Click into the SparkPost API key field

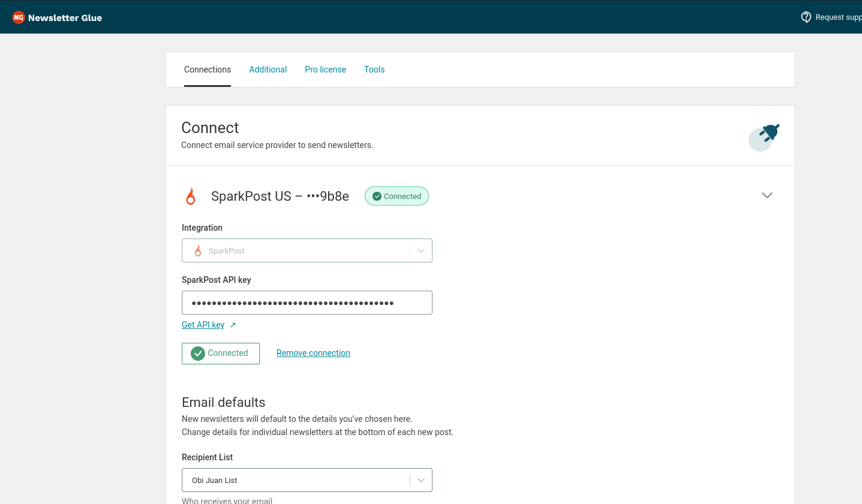point(307,303)
